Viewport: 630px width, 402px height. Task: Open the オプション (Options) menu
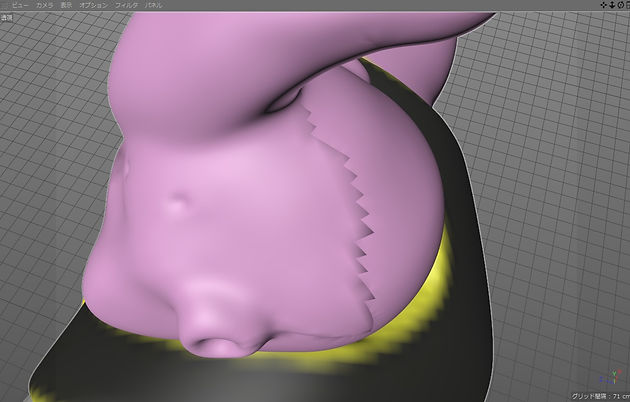point(94,5)
